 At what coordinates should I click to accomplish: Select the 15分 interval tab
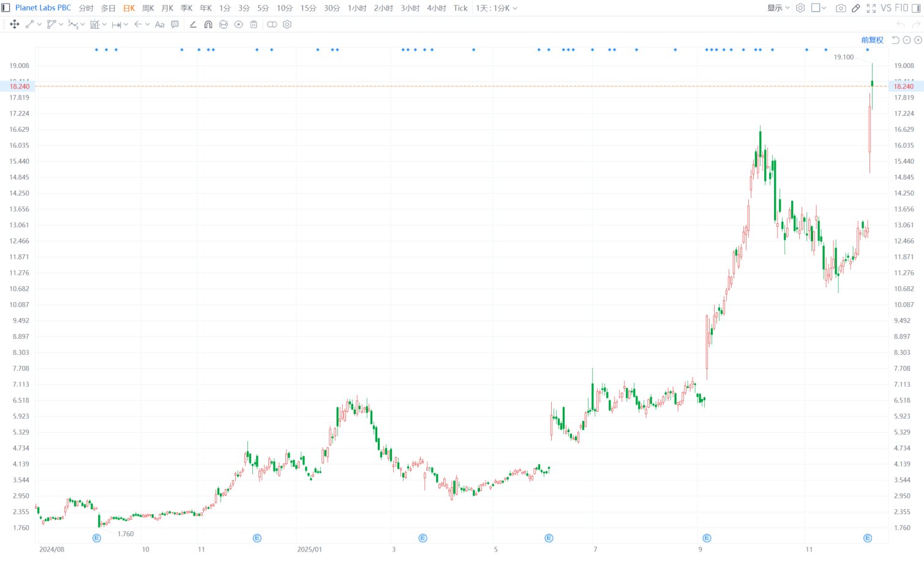pos(309,8)
